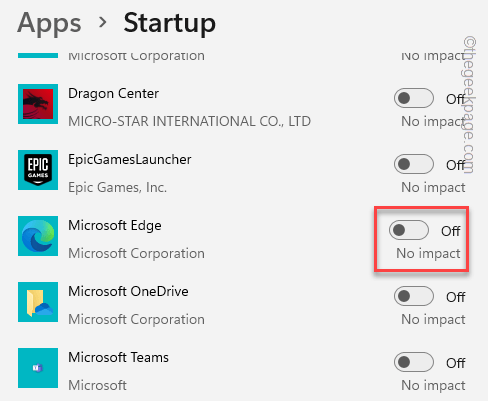Select the EpicGamesLauncher entry name

coord(130,160)
